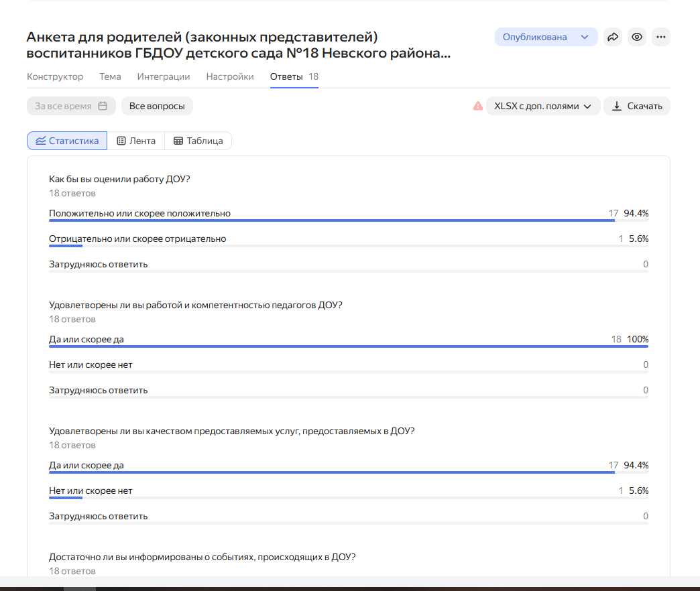700x591 pixels.
Task: Open the Конструктор tab
Action: tap(55, 76)
